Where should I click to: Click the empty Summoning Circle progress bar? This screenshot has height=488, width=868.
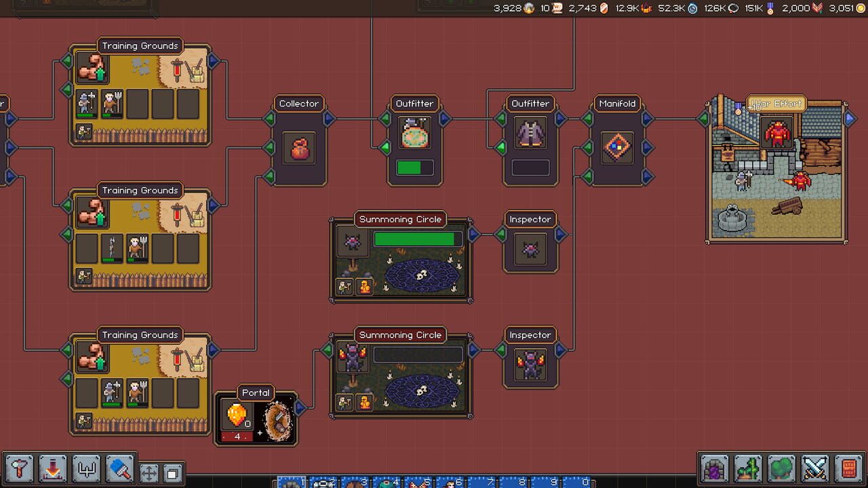point(418,354)
